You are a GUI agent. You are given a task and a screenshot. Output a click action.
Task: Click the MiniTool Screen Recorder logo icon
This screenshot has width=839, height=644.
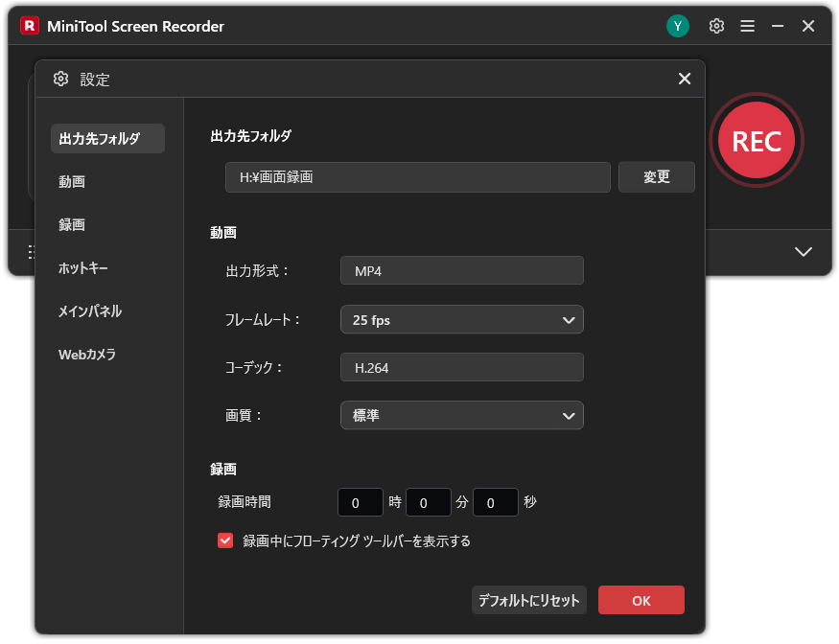[30, 26]
